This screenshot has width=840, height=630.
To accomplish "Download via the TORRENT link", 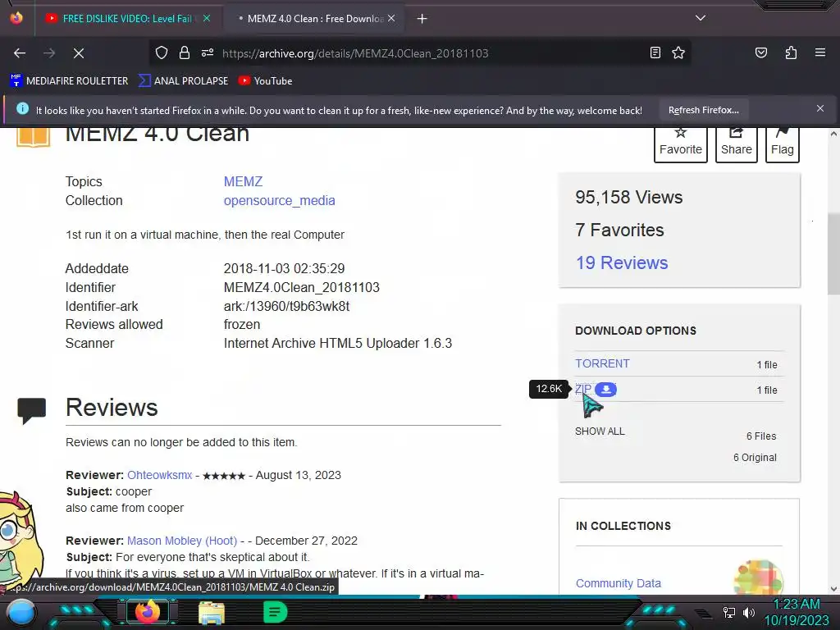I will click(x=602, y=363).
